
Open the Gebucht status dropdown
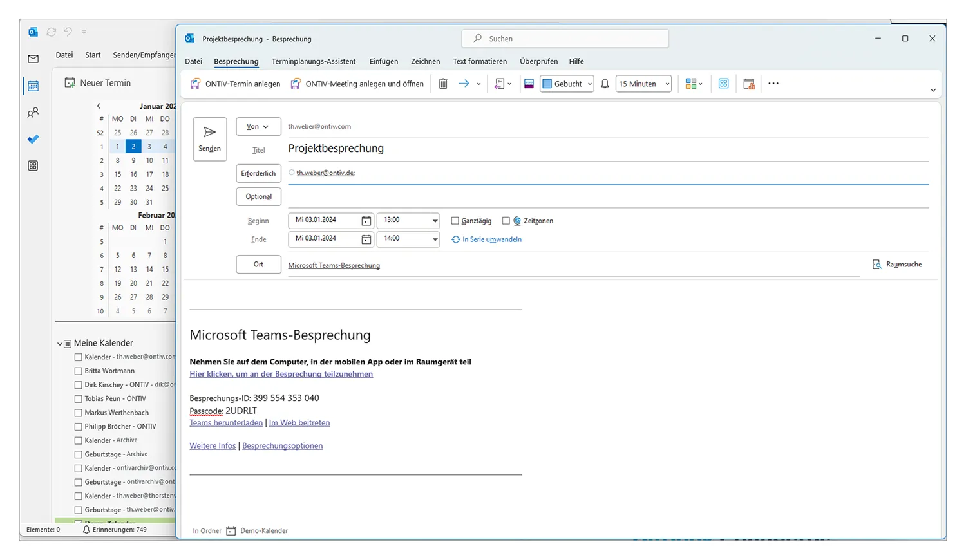click(567, 84)
